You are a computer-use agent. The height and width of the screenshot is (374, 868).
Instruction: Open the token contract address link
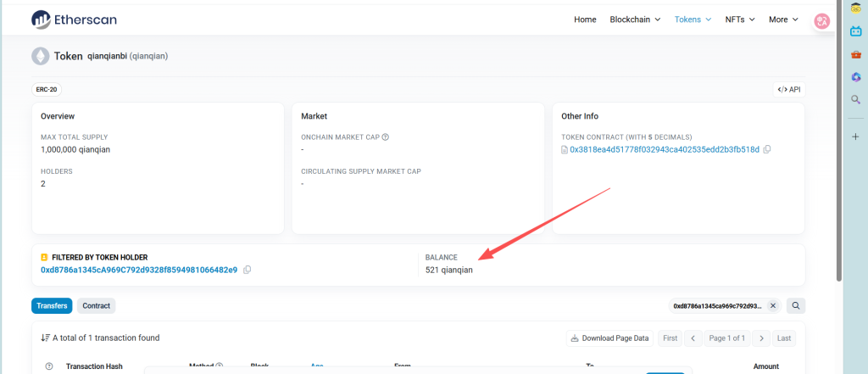click(665, 149)
